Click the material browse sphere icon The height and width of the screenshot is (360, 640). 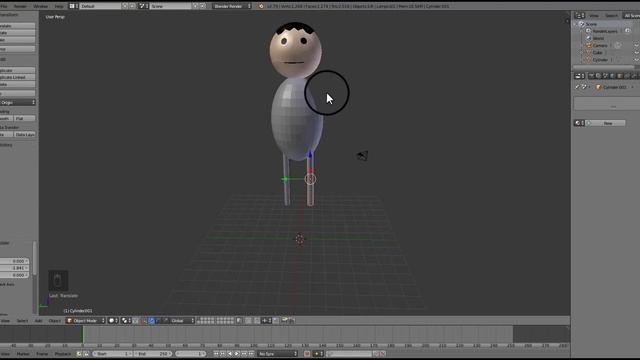click(579, 123)
